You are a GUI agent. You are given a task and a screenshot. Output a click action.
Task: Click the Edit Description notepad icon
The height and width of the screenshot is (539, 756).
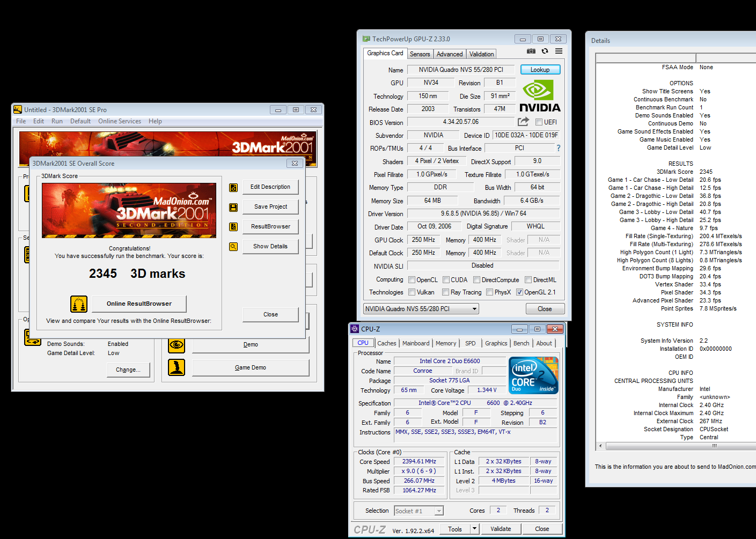tap(233, 188)
